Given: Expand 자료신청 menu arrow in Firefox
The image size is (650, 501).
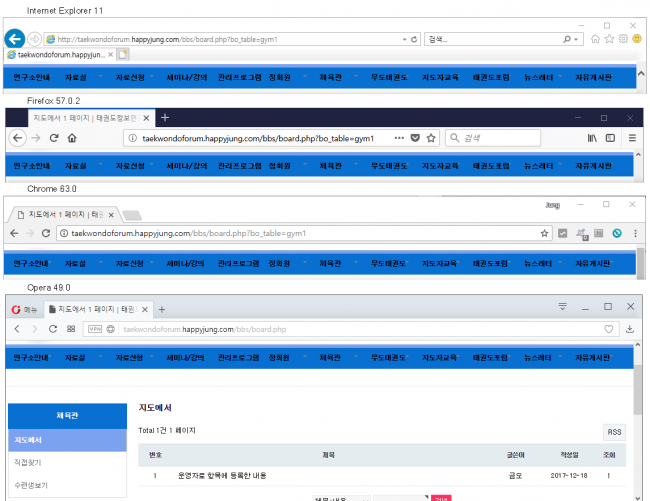Looking at the screenshot, I should point(152,165).
